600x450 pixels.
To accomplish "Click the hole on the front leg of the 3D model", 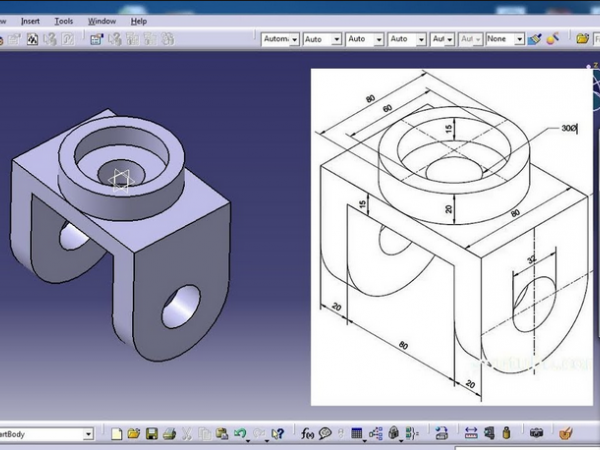I will point(181,307).
